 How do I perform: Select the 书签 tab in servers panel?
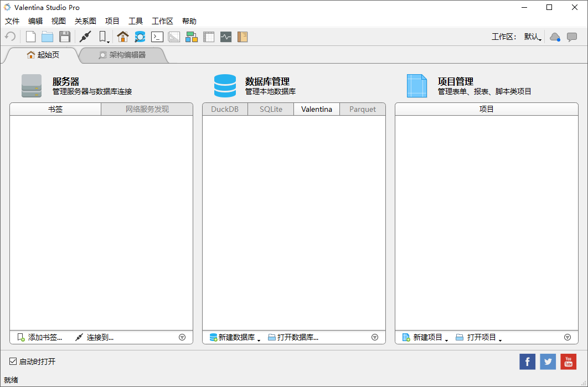coord(55,109)
